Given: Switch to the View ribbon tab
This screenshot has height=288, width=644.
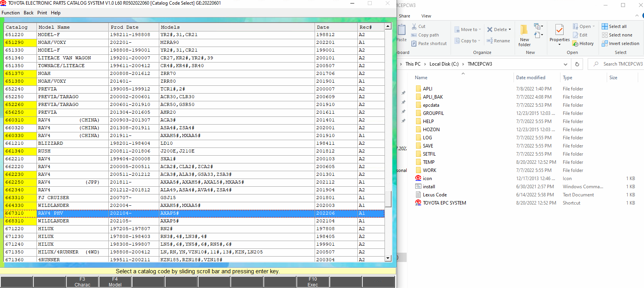Looking at the screenshot, I should point(426,16).
